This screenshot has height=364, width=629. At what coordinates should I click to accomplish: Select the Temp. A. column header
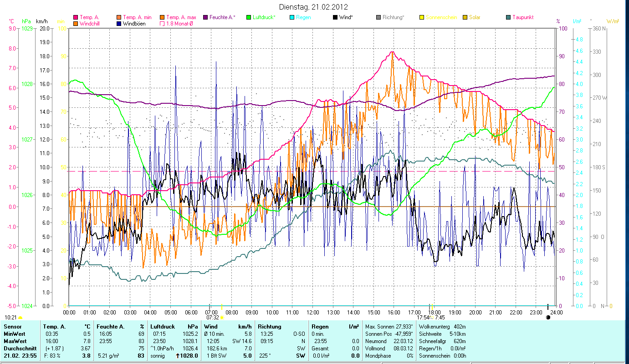[x=54, y=326]
